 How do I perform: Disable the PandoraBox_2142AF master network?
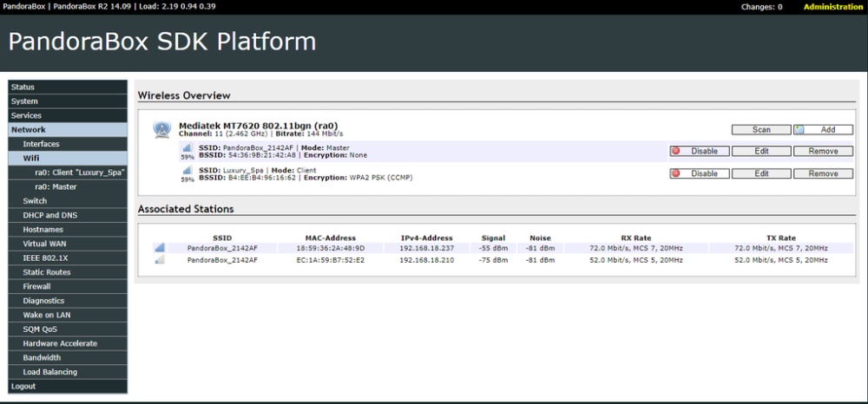point(699,151)
